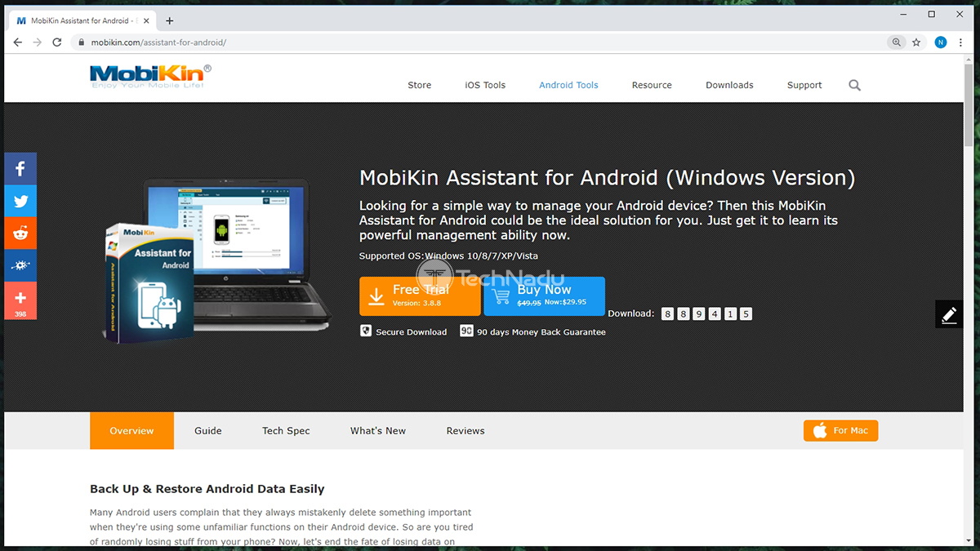Image resolution: width=980 pixels, height=551 pixels.
Task: Switch to Reviews tab
Action: [465, 430]
